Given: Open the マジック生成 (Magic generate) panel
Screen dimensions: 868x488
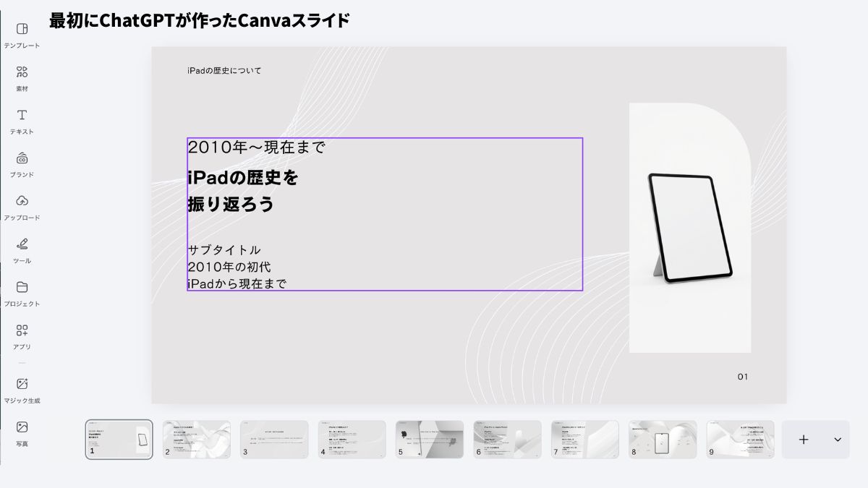Looking at the screenshot, I should (x=22, y=390).
